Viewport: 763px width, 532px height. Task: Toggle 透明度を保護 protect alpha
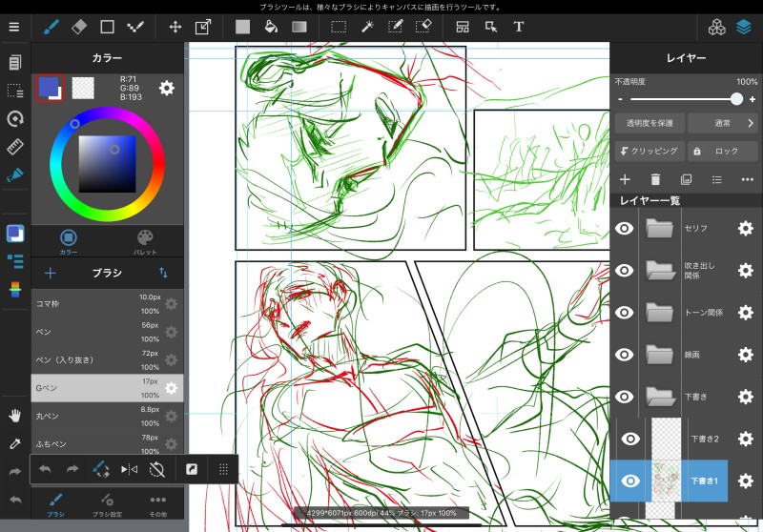coord(650,124)
